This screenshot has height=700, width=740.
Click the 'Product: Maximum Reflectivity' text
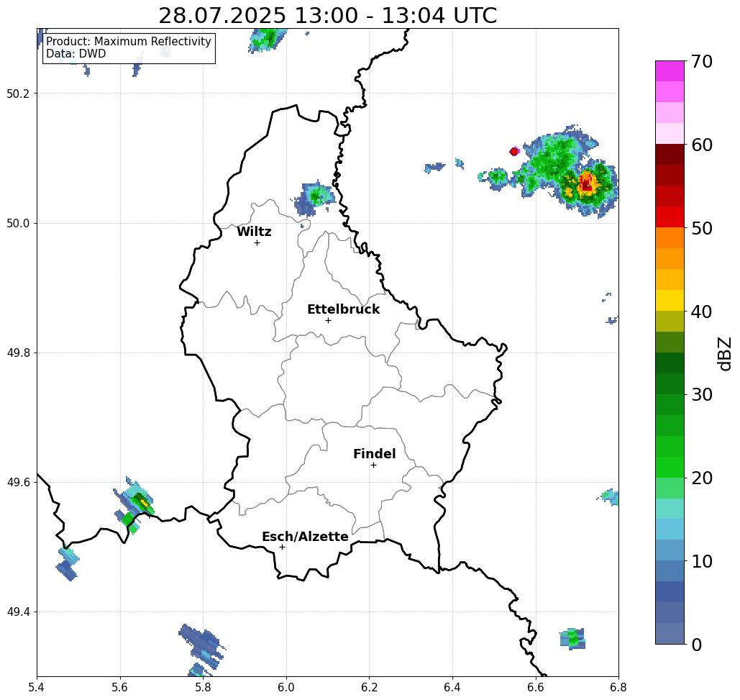coord(128,42)
